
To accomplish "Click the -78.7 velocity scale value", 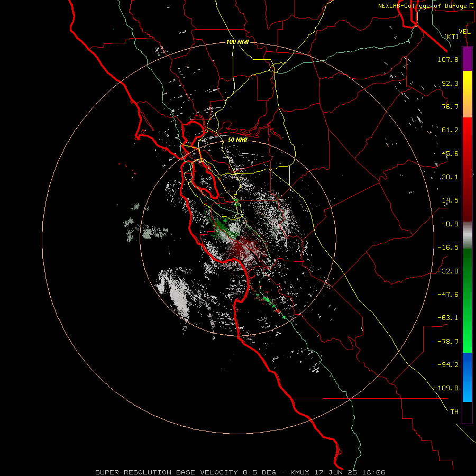I will 448,342.
